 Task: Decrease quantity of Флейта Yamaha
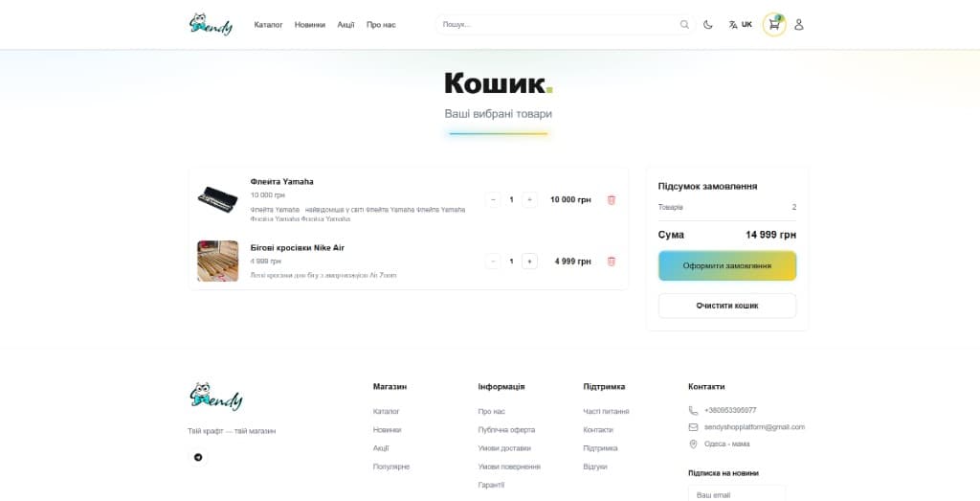[493, 199]
